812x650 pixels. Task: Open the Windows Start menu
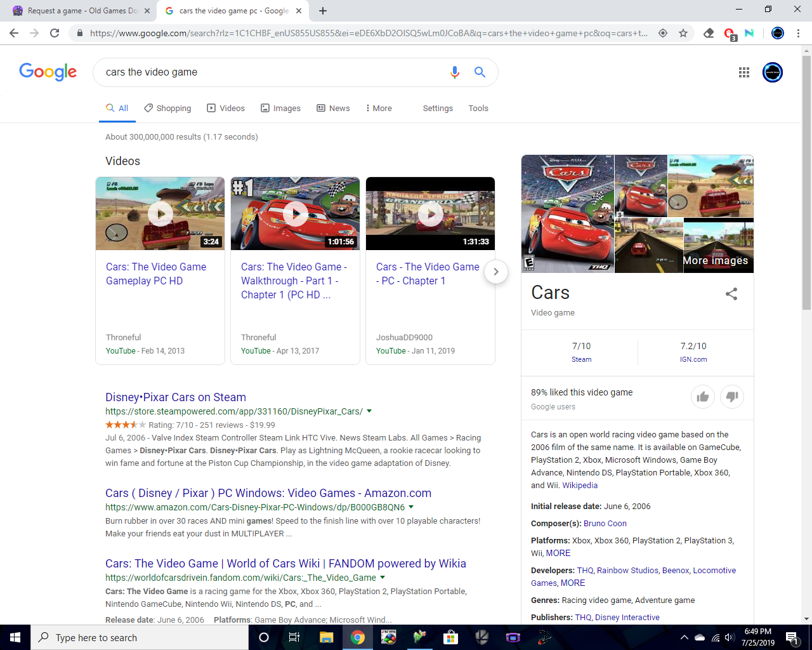click(15, 637)
